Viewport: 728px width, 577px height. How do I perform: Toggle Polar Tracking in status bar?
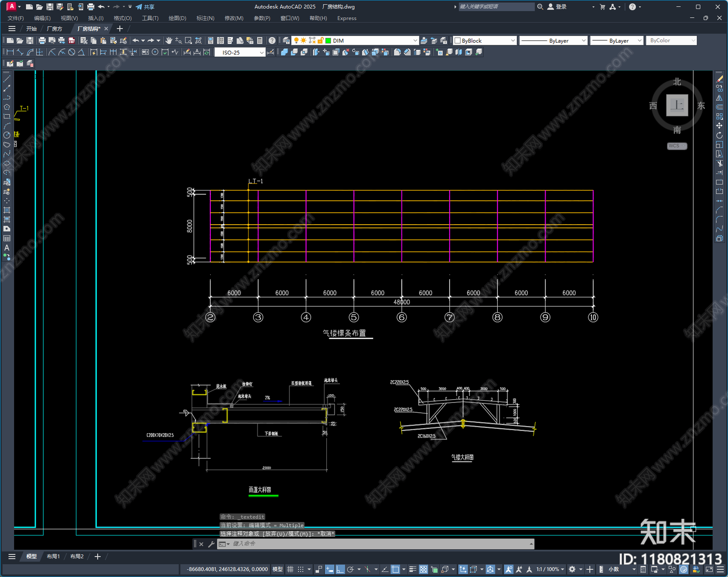pyautogui.click(x=350, y=569)
